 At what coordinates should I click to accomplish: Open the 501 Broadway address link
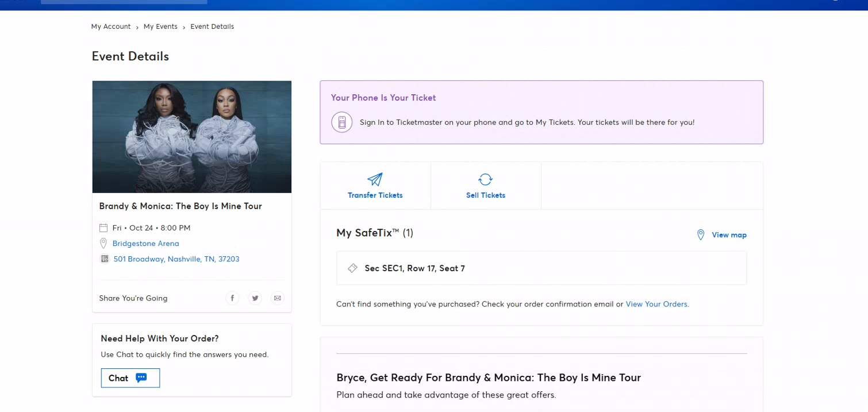click(x=176, y=259)
